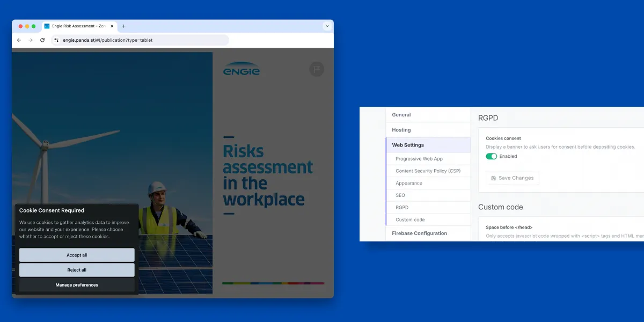Click the Accept all cookies button

pos(77,255)
